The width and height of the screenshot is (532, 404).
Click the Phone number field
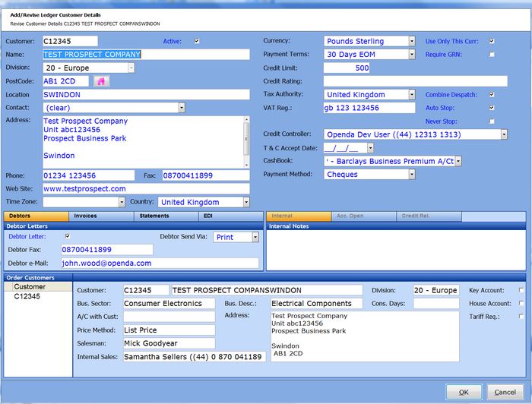(x=89, y=175)
